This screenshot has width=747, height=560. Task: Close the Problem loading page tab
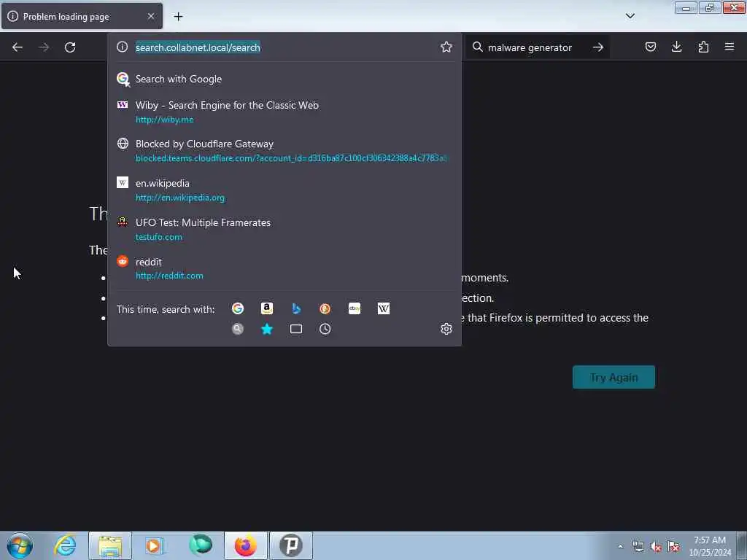(x=150, y=16)
